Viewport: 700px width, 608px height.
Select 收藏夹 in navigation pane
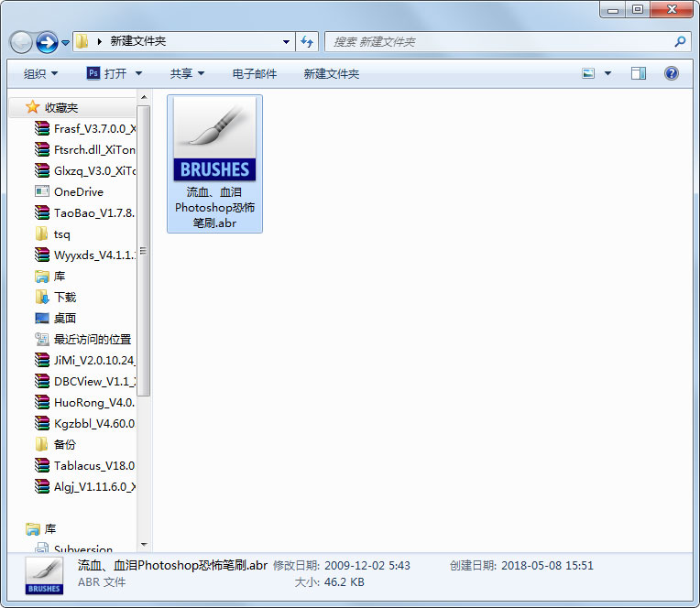[x=61, y=107]
